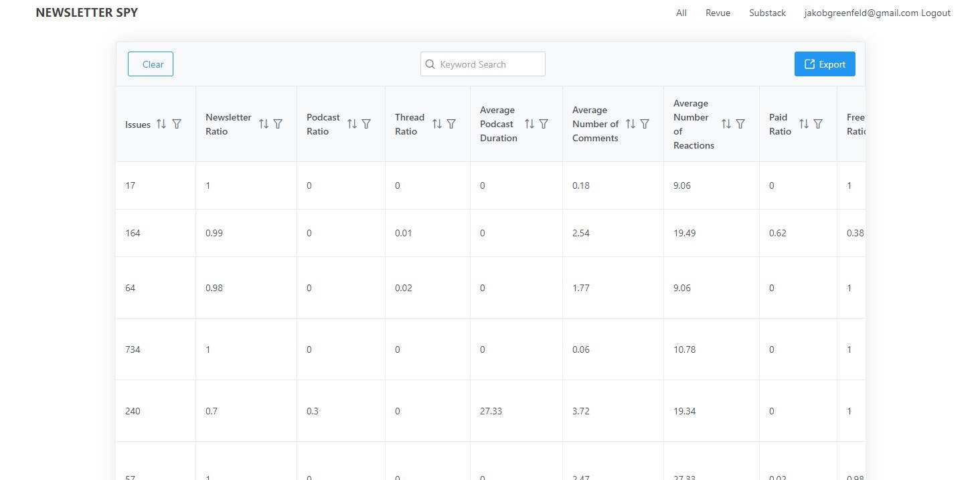Screen dimensions: 980x480
Task: Select reactions value 10.78
Action: point(685,349)
